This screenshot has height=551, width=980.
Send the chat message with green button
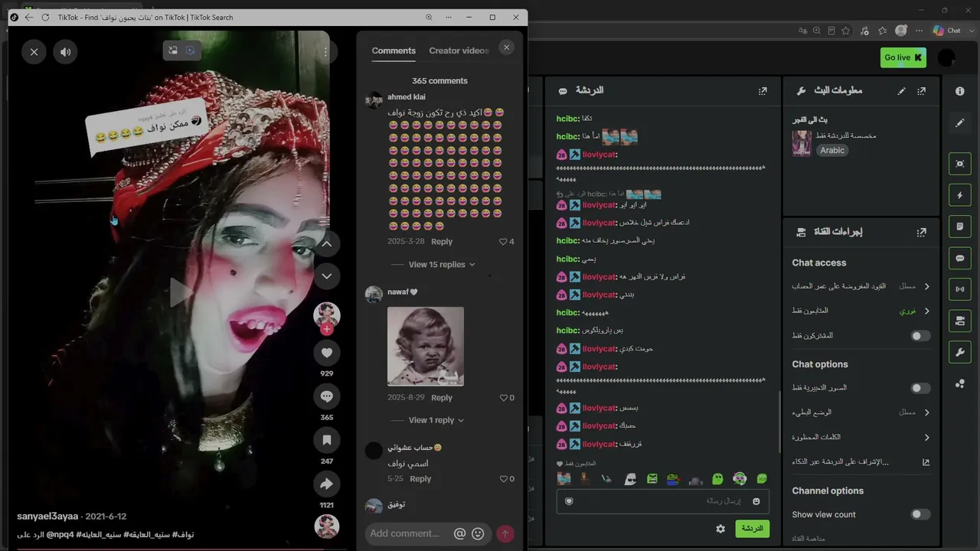[752, 529]
